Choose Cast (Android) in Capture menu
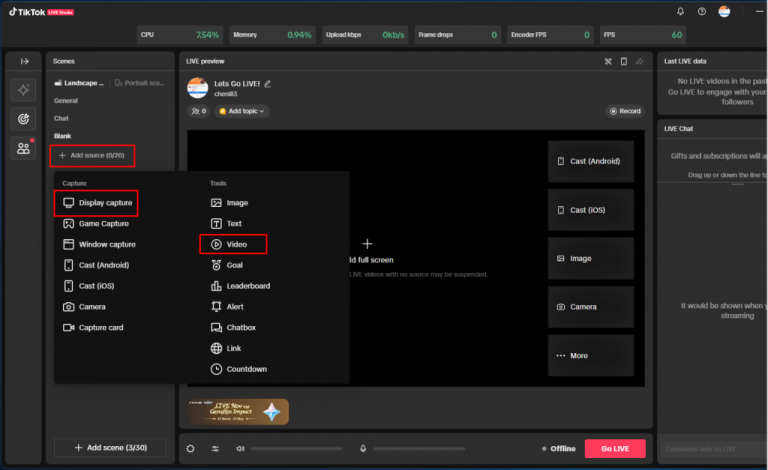 coord(96,265)
